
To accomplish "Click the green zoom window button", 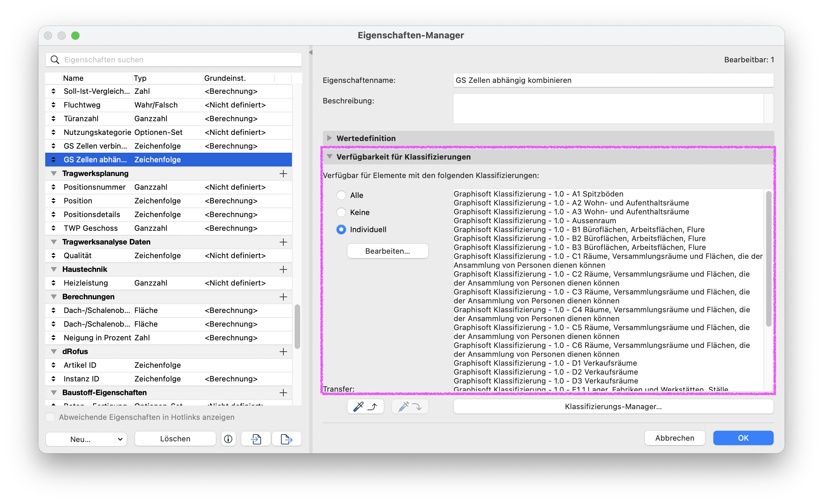I will click(x=75, y=36).
